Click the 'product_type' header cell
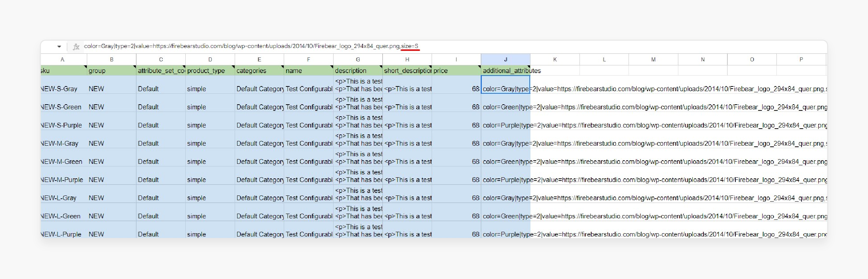This screenshot has height=279, width=868. (x=210, y=70)
